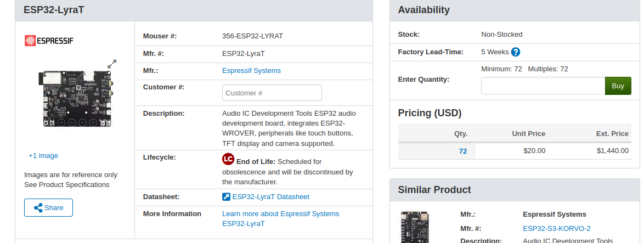The image size is (644, 243).
Task: Click the Ext. Price column header
Action: click(612, 134)
